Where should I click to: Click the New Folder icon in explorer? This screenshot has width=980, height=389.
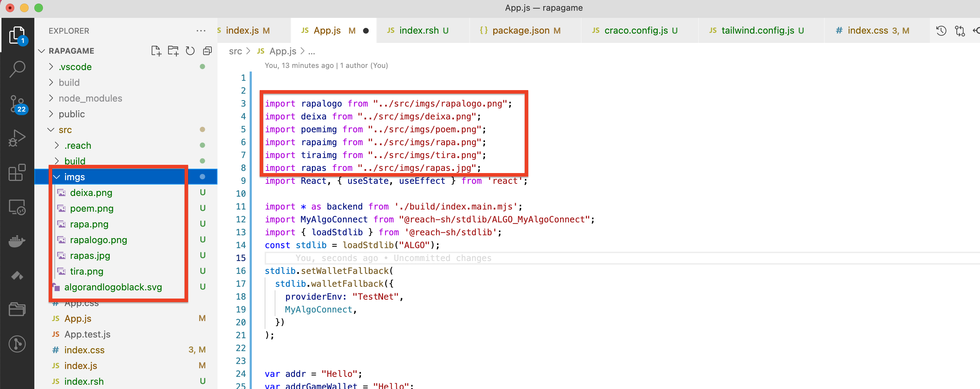coord(173,50)
